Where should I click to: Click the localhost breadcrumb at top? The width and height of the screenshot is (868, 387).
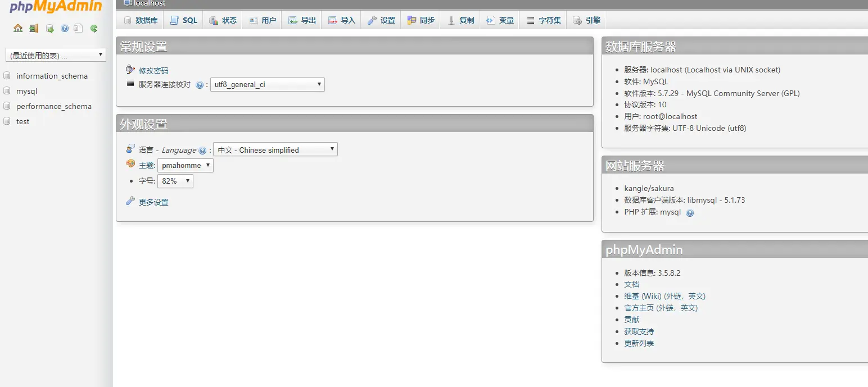click(150, 3)
